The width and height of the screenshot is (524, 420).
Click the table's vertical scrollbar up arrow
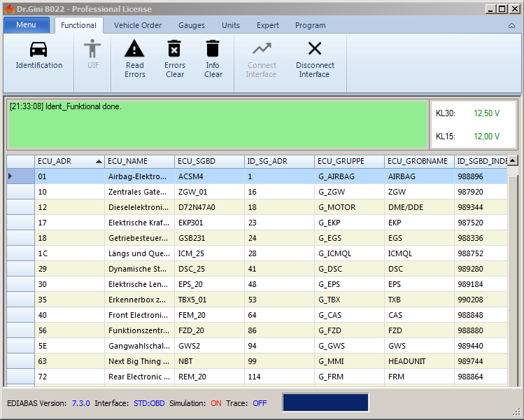[513, 161]
